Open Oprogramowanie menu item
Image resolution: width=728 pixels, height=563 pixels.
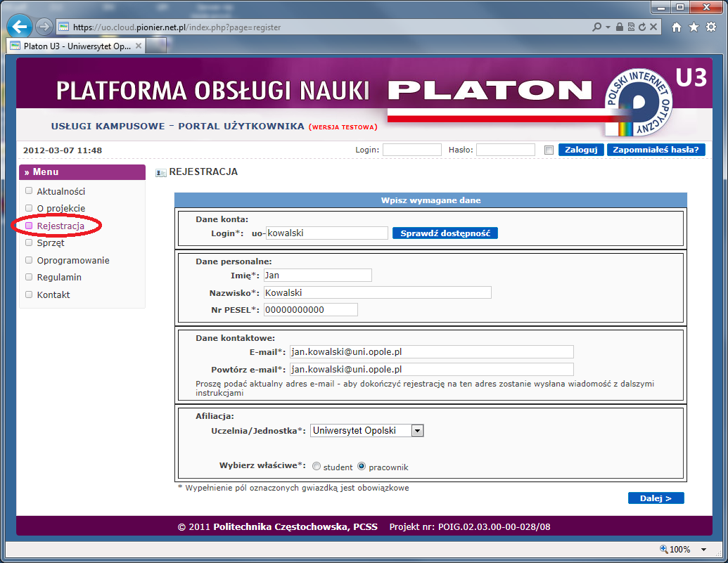click(73, 260)
